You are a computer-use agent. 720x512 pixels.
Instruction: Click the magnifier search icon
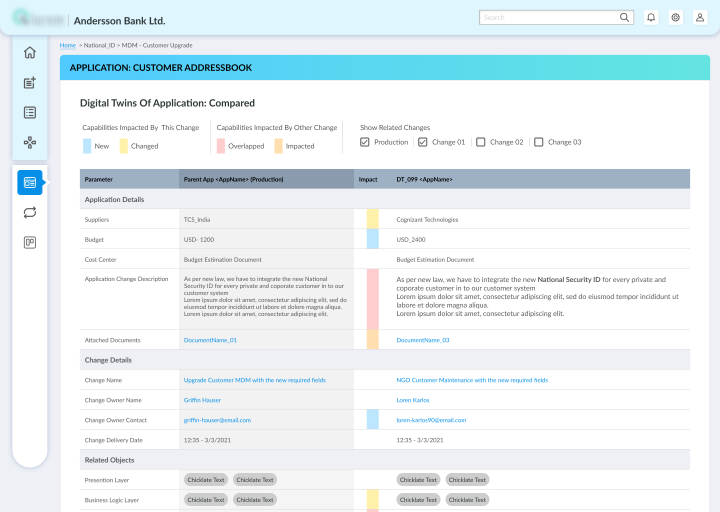click(624, 18)
